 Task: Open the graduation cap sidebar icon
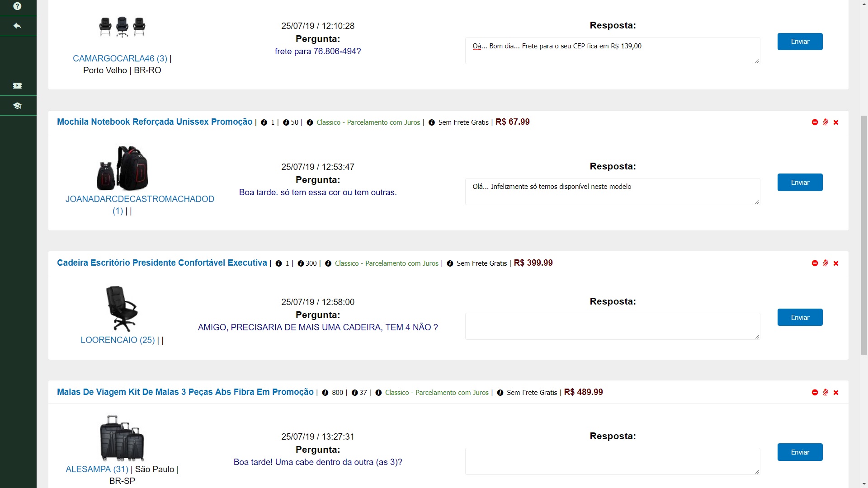17,105
